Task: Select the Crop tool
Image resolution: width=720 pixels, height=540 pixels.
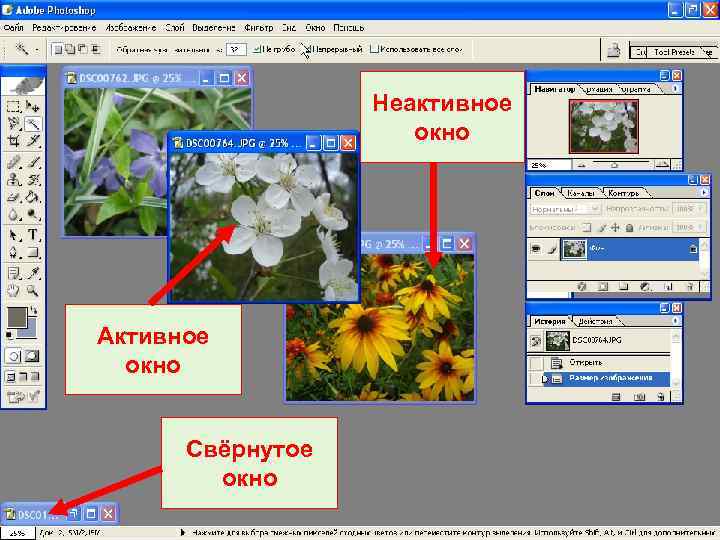Action: (14, 141)
